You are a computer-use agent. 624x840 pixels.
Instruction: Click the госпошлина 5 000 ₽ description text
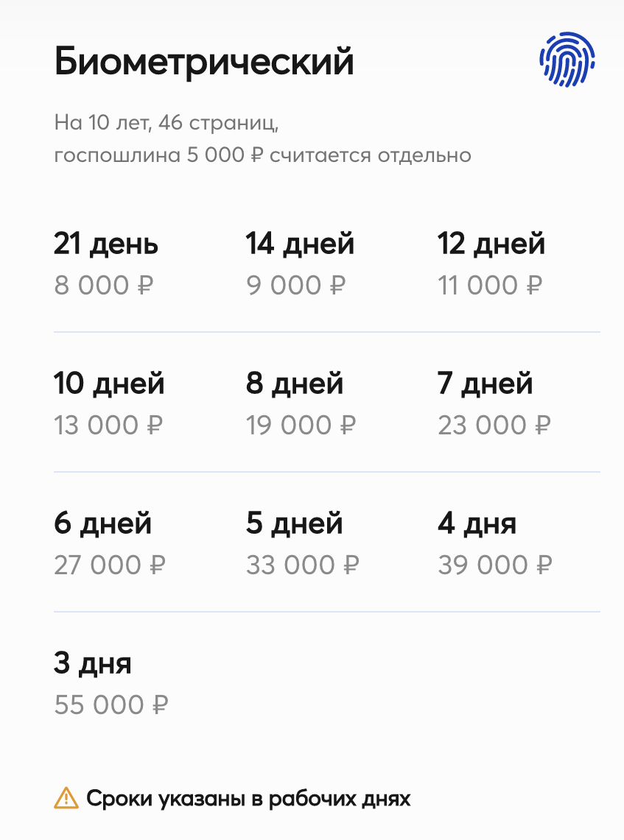(263, 155)
